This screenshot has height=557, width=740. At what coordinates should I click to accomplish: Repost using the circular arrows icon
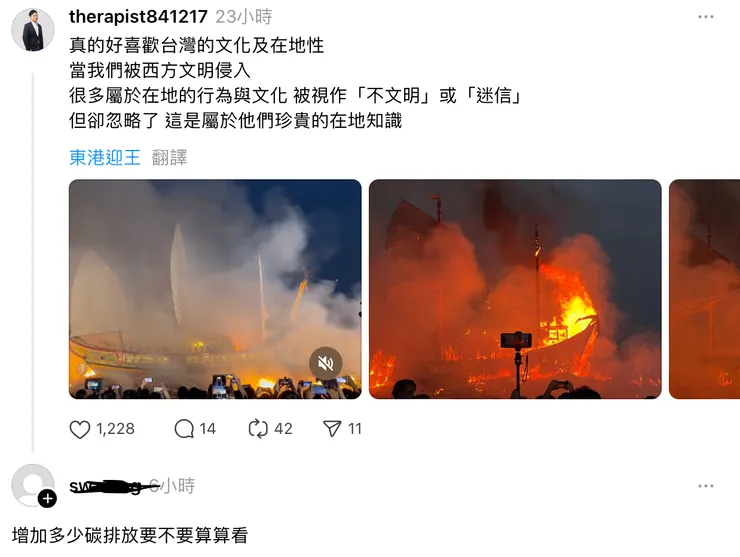click(258, 429)
